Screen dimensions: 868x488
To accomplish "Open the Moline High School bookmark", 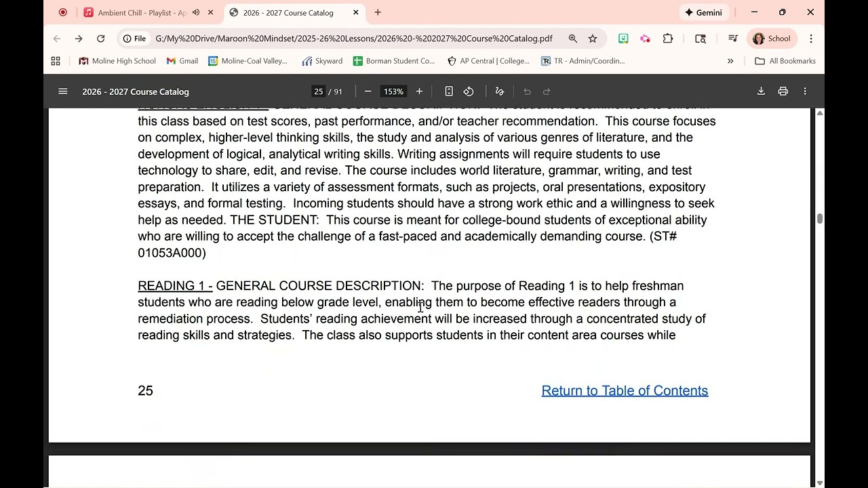I will point(117,61).
